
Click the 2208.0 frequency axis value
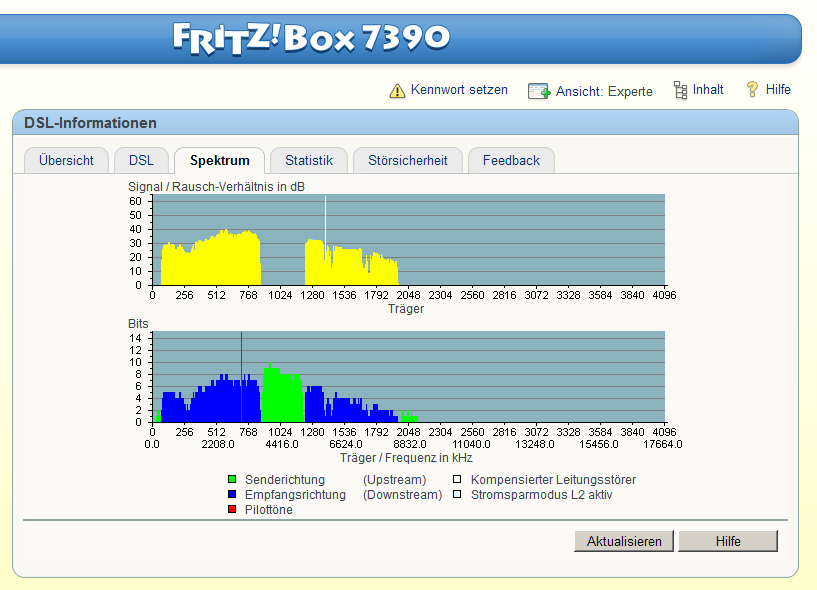[218, 445]
